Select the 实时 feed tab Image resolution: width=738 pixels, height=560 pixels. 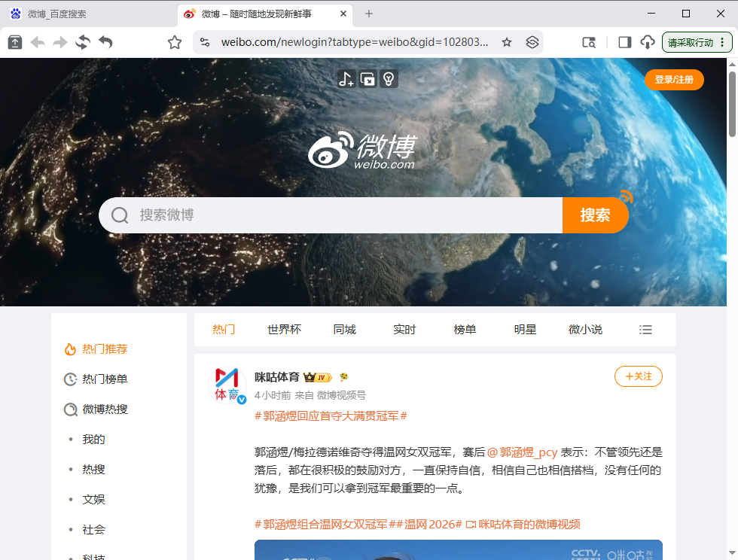[x=405, y=330]
